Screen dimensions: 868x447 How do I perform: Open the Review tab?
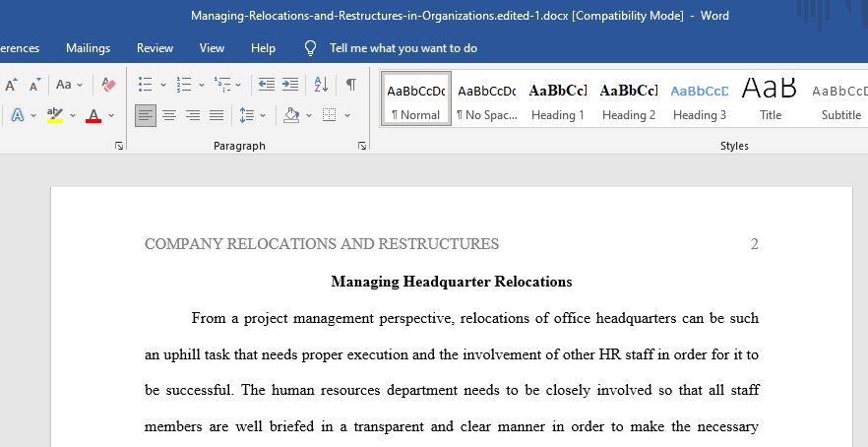pos(155,48)
